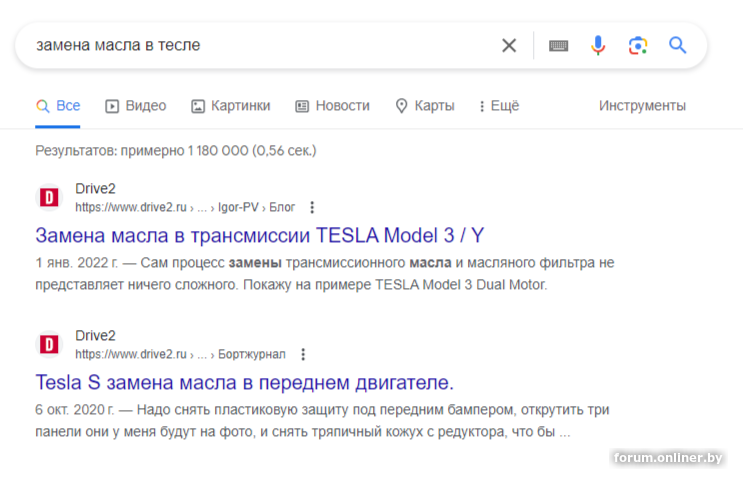Open the Инструменты search tools
This screenshot has width=743, height=479.
coord(642,106)
